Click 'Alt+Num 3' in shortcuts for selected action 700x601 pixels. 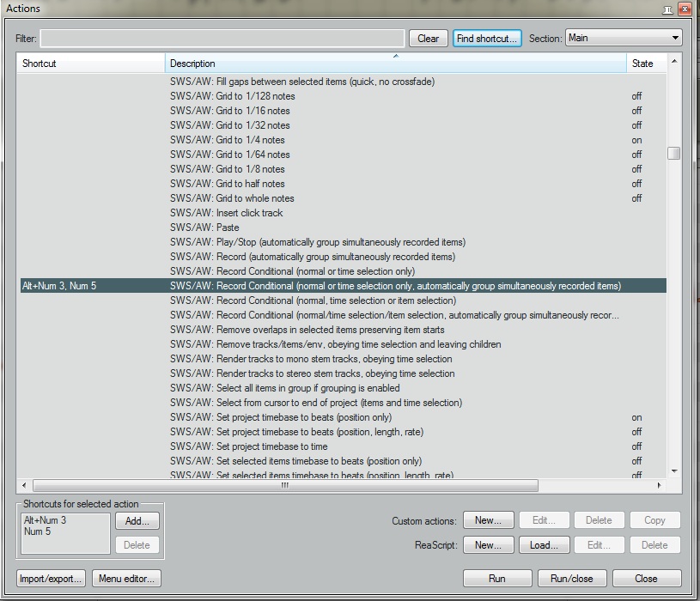tap(45, 520)
